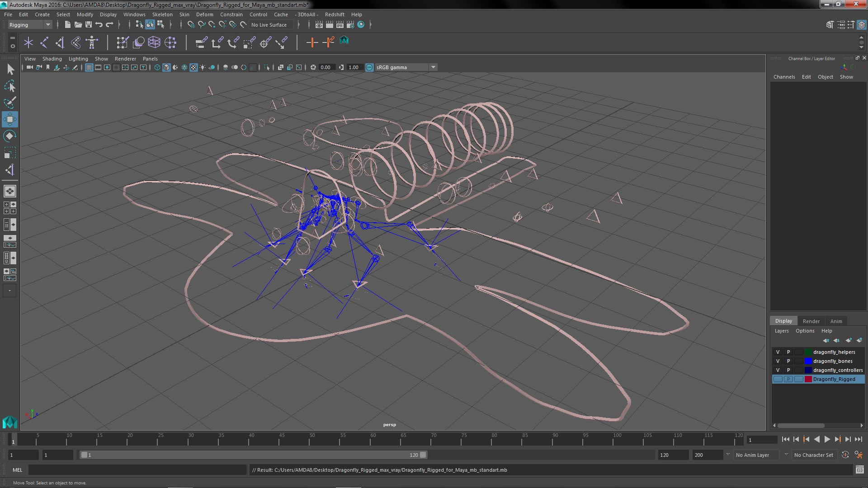
Task: Choose the Paint selection tool
Action: 10,103
